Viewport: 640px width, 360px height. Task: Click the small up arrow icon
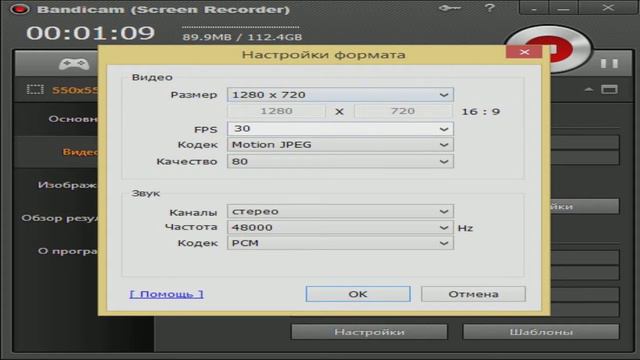(x=589, y=89)
